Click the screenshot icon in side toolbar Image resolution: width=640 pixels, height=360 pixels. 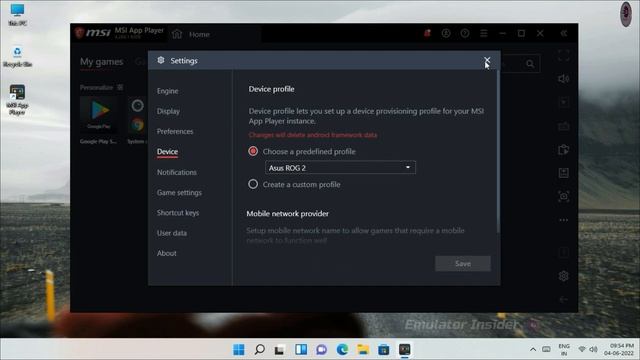(x=564, y=196)
